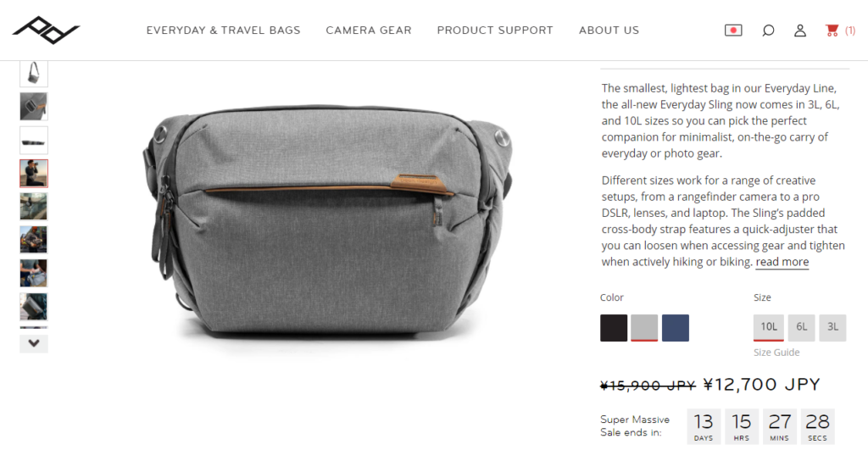View thumbnail of bag with strap
868x450 pixels.
click(34, 74)
